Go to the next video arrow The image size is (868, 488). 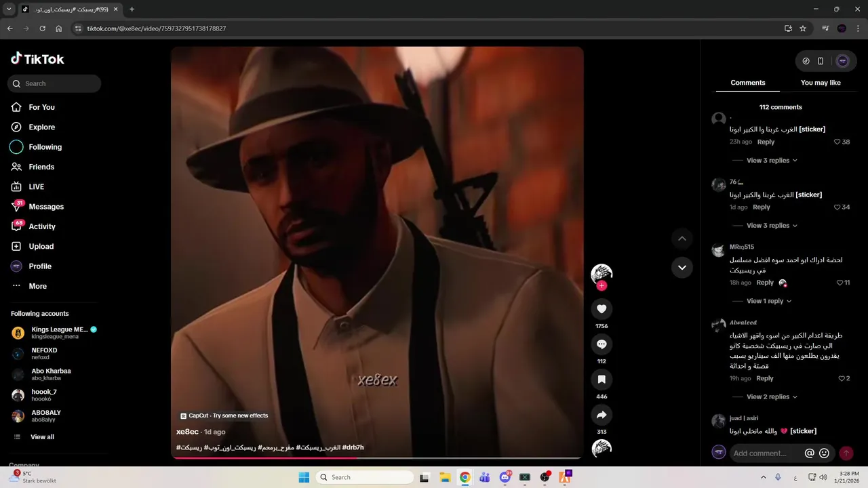coord(682,267)
